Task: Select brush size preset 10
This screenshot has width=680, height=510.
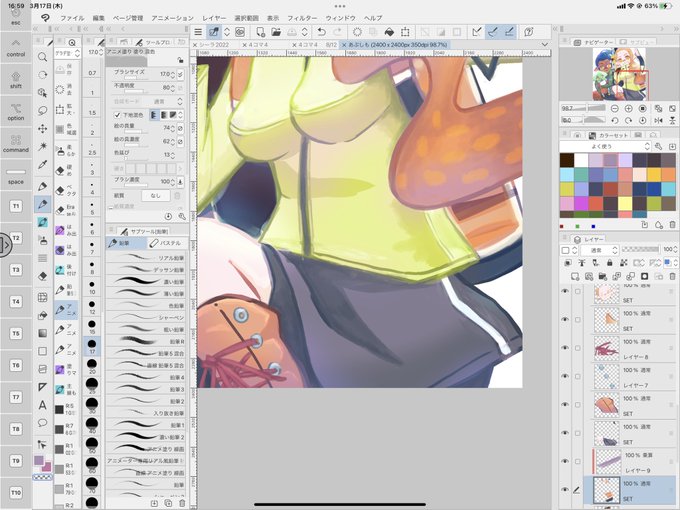Action: (92, 287)
